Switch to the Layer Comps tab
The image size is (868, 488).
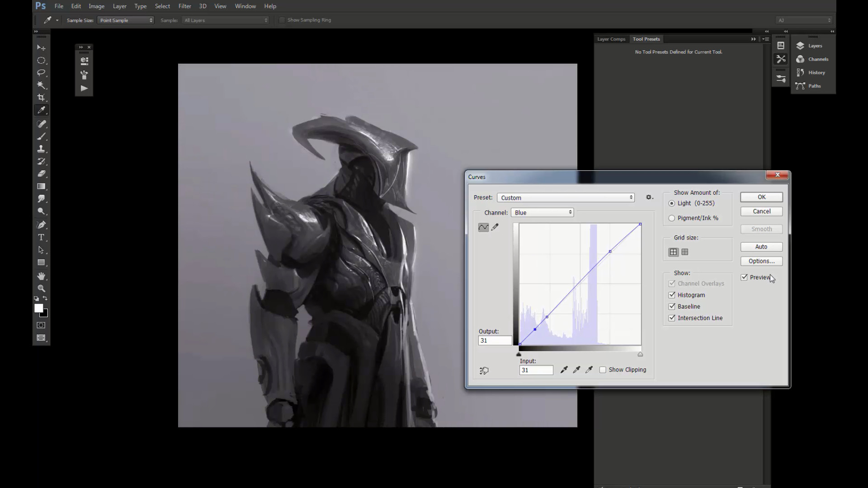tap(611, 39)
